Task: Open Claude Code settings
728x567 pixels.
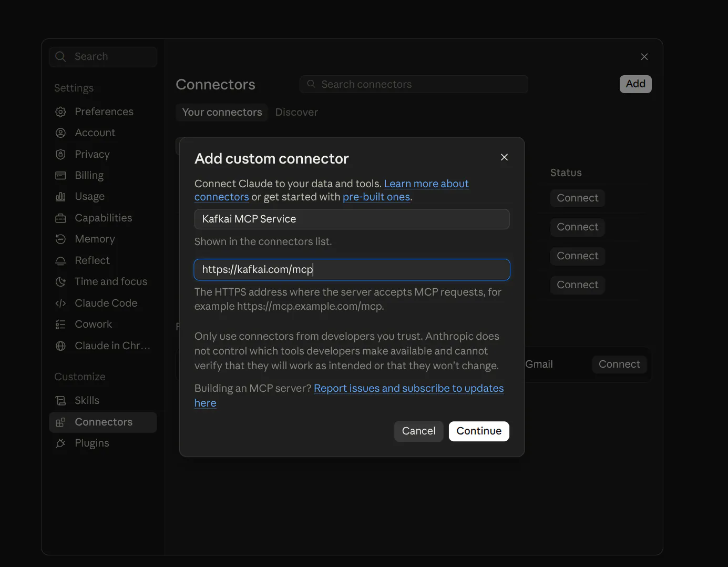Action: point(103,303)
